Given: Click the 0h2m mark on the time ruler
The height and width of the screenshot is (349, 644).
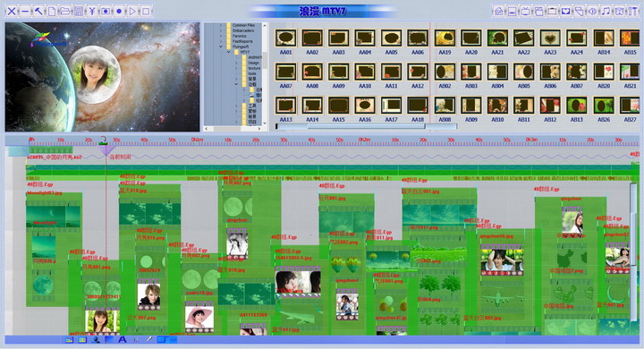Looking at the screenshot, I should pos(364,140).
